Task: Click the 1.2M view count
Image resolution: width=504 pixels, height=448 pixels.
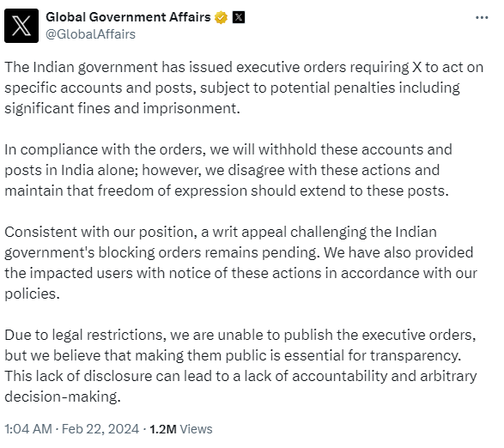Action: (x=163, y=429)
